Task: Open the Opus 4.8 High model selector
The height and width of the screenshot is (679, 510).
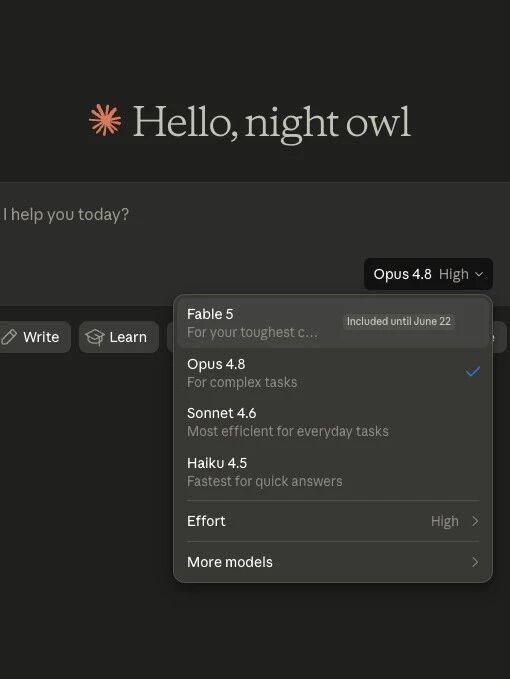Action: coord(428,274)
